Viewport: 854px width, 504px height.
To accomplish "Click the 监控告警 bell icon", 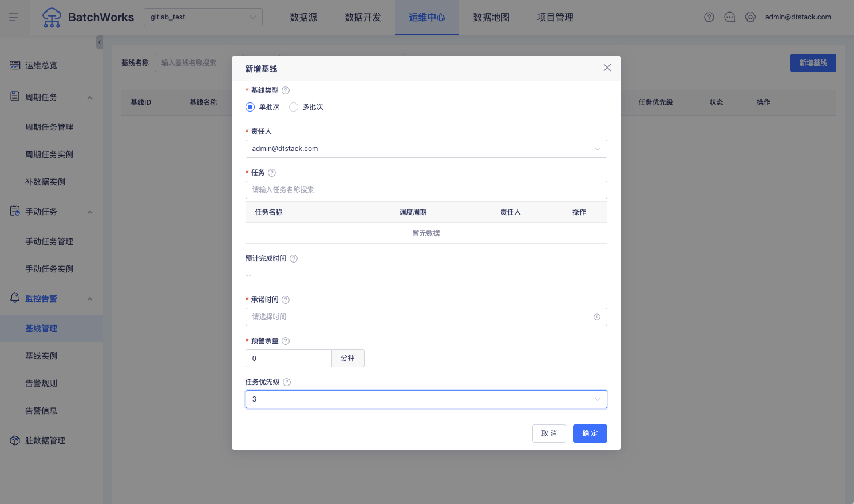I will pyautogui.click(x=15, y=297).
